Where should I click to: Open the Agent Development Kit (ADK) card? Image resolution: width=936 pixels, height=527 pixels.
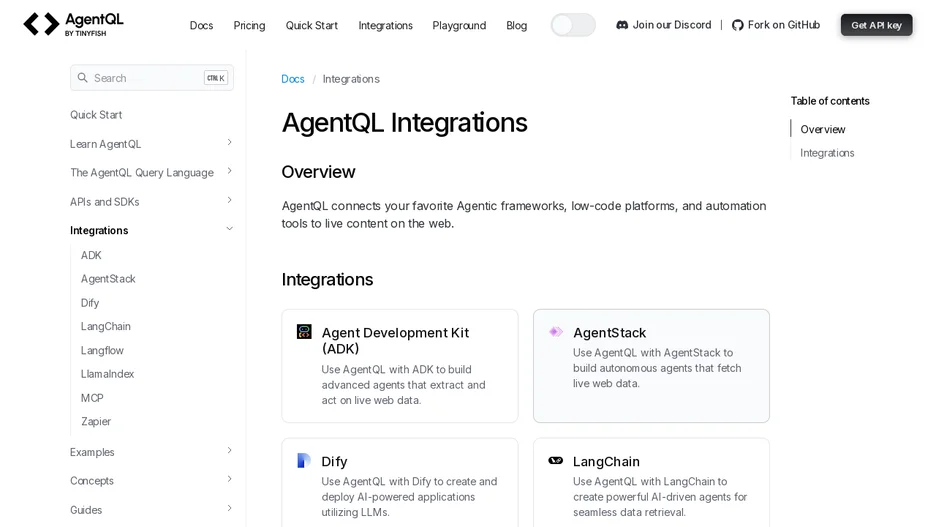coord(400,366)
